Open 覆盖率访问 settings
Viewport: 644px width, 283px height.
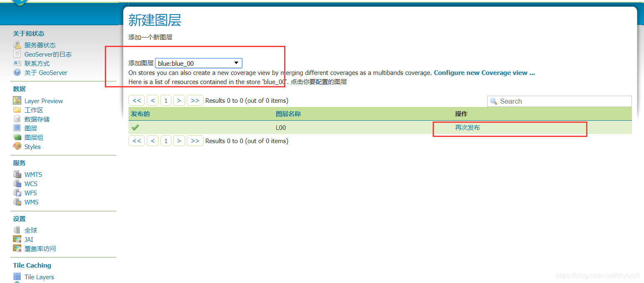tap(40, 248)
